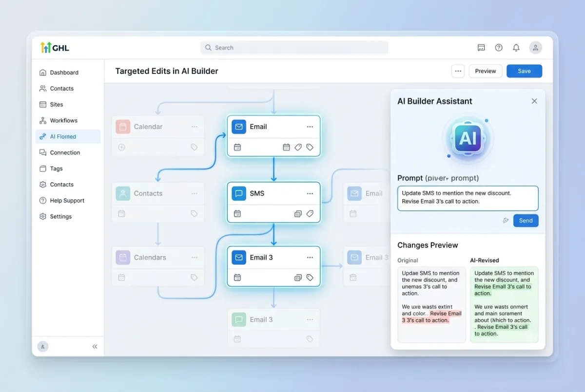Click the duplicate icon in the SMS node
Screen dimensions: 585x392
coord(298,214)
